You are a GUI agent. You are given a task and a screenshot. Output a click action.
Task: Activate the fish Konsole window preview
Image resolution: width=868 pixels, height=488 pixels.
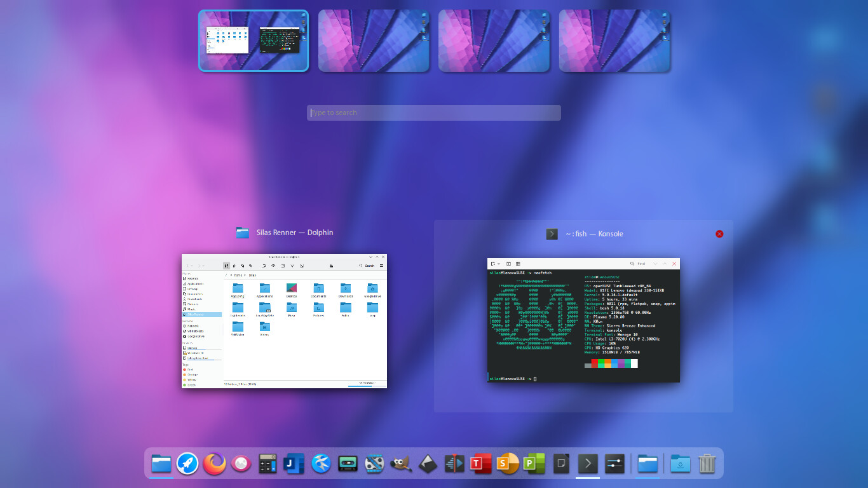[x=583, y=320]
